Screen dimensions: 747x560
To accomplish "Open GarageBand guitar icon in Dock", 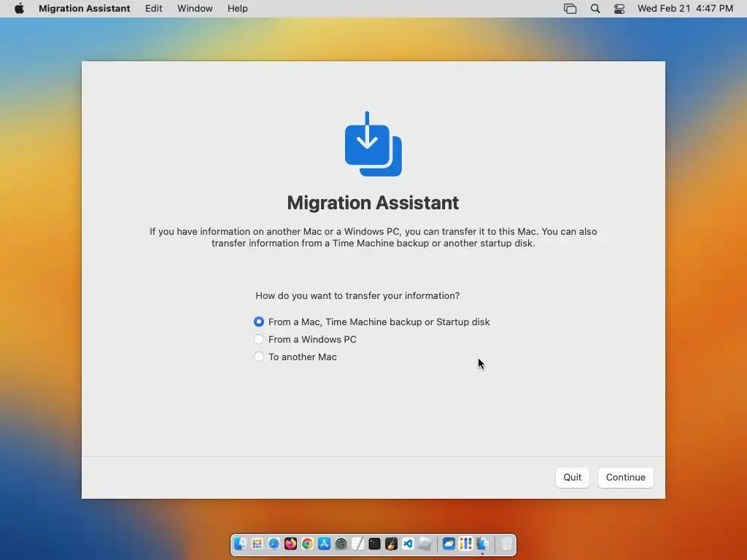I will (x=391, y=544).
